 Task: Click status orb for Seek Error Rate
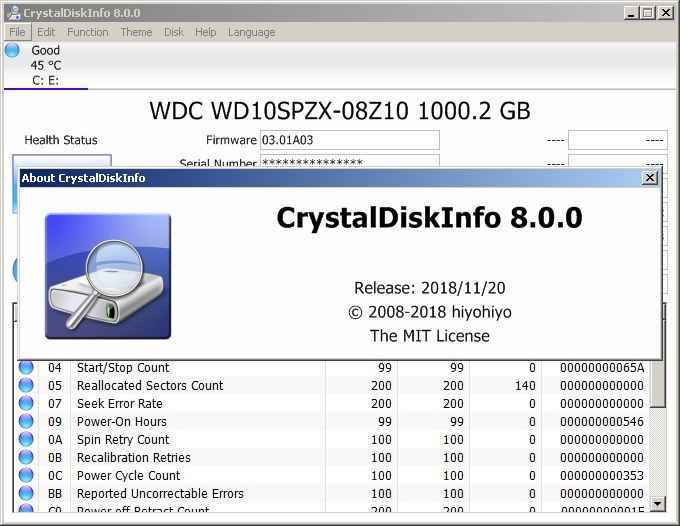(26, 403)
